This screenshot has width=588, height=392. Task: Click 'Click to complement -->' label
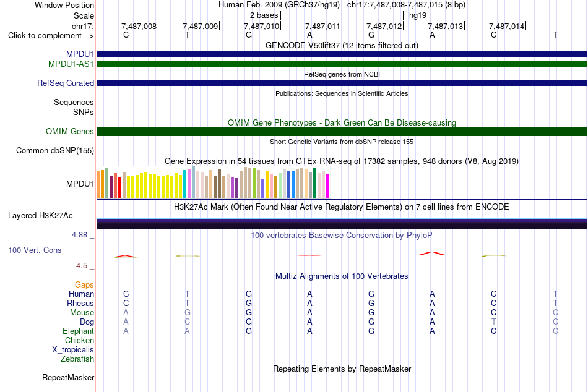tap(51, 36)
